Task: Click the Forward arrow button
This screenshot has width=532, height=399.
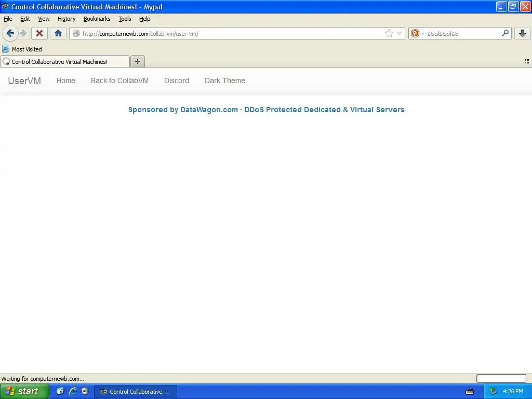Action: tap(23, 33)
